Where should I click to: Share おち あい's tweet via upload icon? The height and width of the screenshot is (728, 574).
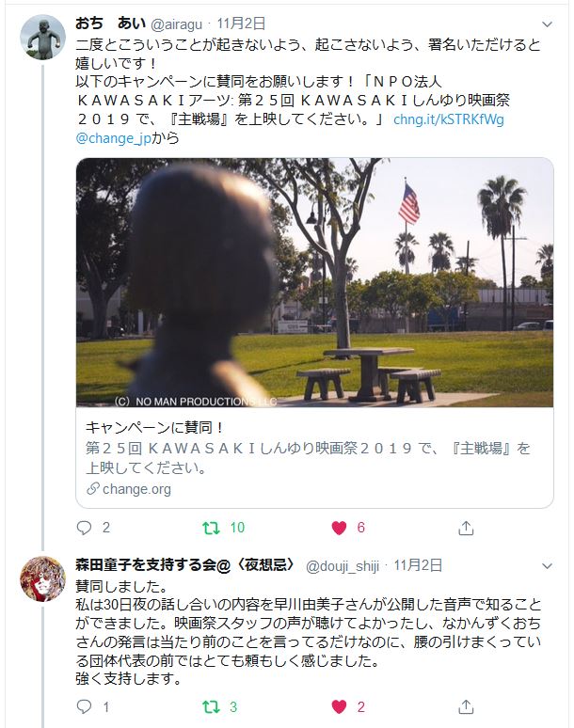click(466, 528)
